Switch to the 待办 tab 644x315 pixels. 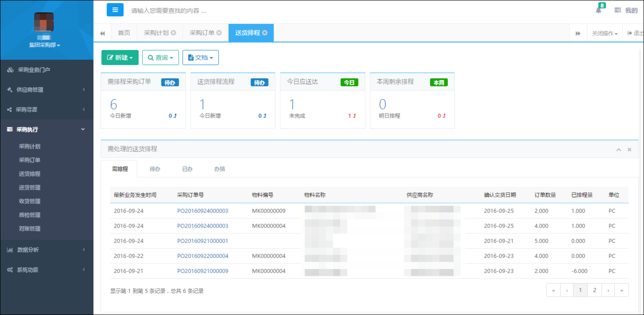[155, 169]
